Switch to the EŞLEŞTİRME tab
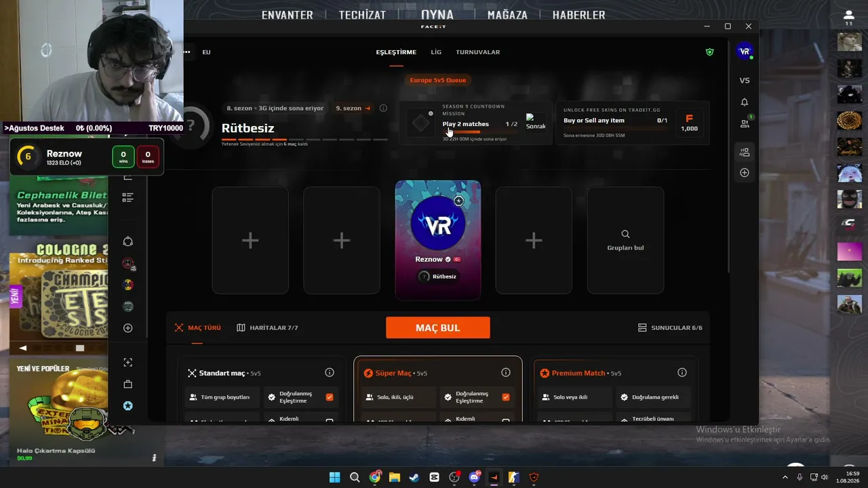Viewport: 868px width, 488px height. (x=396, y=52)
